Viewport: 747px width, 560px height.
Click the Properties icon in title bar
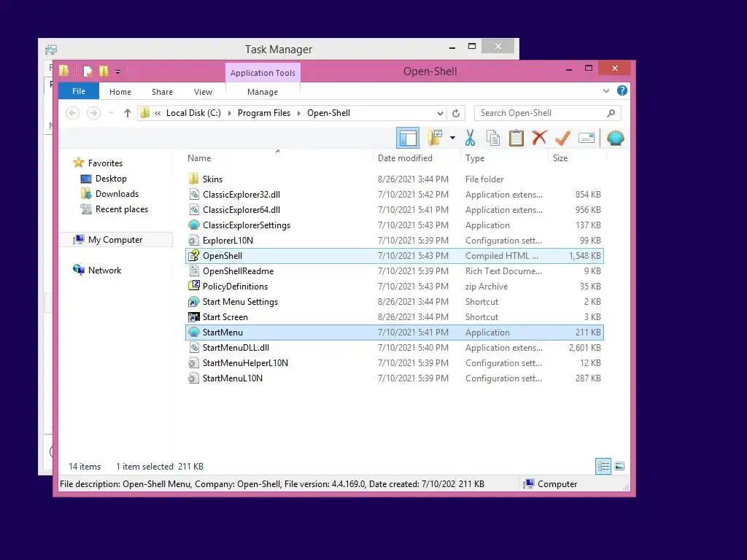(88, 71)
